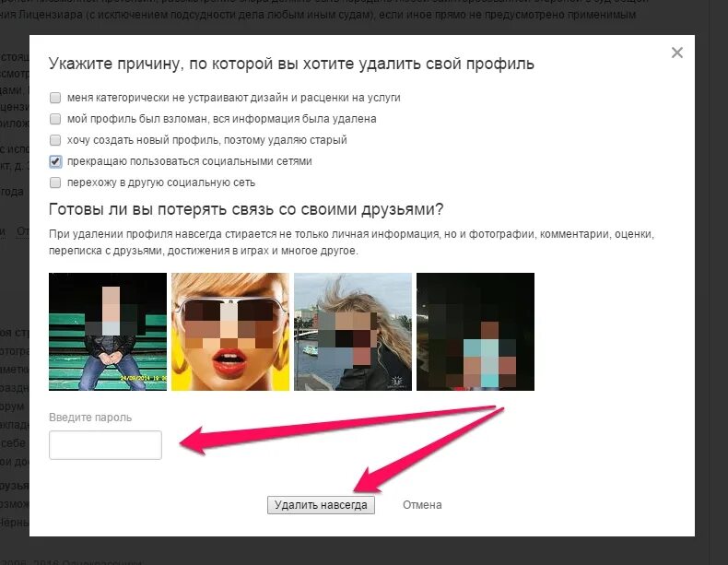Open friend photo of person on green bench
The image size is (728, 565).
pyautogui.click(x=108, y=332)
